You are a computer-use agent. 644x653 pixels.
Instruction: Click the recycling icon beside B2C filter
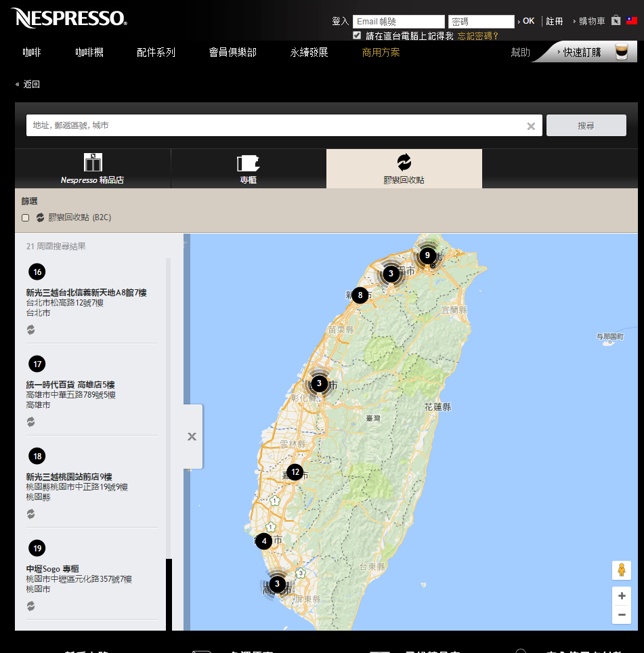pos(40,217)
